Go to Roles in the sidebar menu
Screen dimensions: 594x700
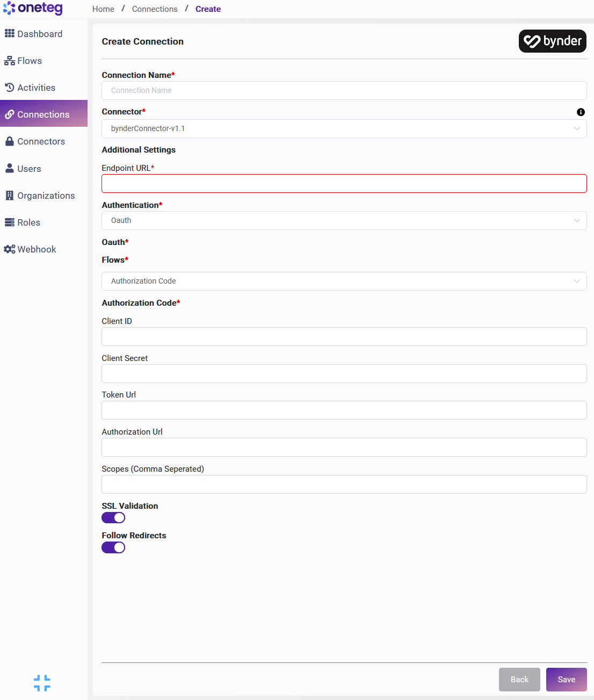click(28, 222)
